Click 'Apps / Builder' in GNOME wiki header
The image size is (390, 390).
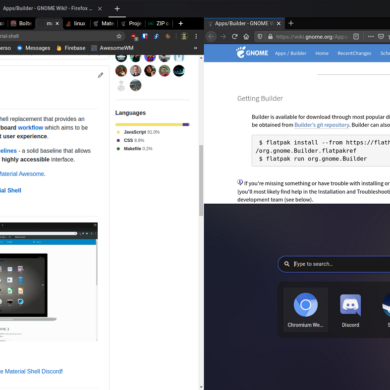click(290, 53)
